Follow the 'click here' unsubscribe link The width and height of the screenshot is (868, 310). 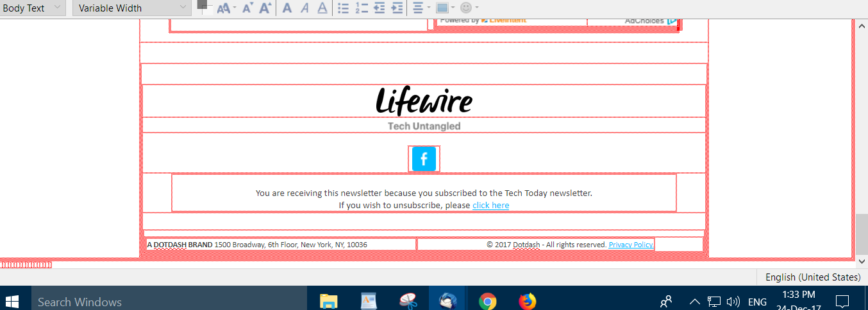(x=490, y=205)
